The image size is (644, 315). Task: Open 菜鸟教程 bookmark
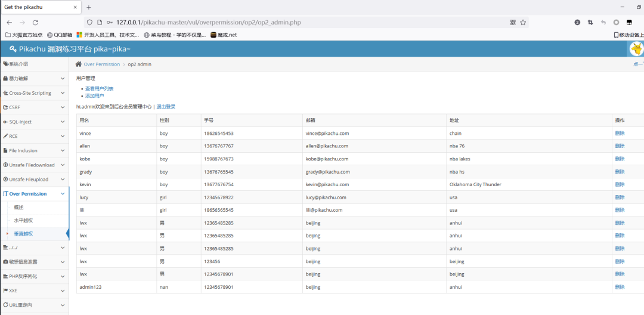click(175, 35)
